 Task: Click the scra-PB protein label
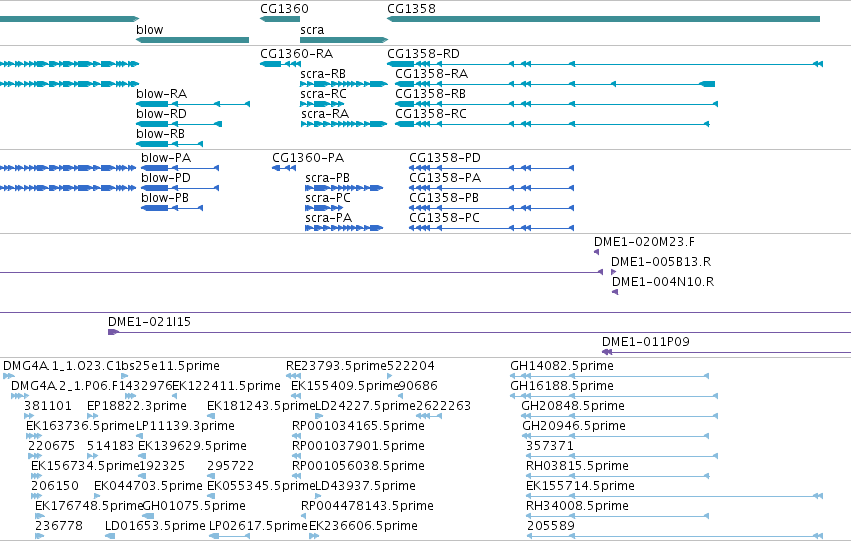click(x=328, y=178)
